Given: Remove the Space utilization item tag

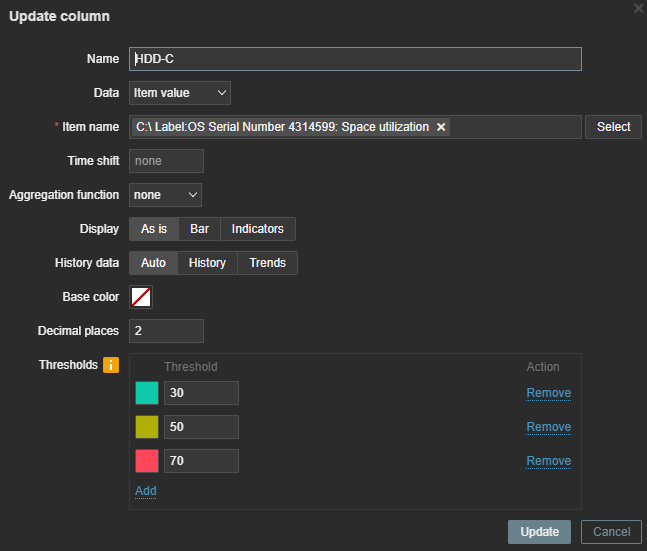Looking at the screenshot, I should (441, 127).
